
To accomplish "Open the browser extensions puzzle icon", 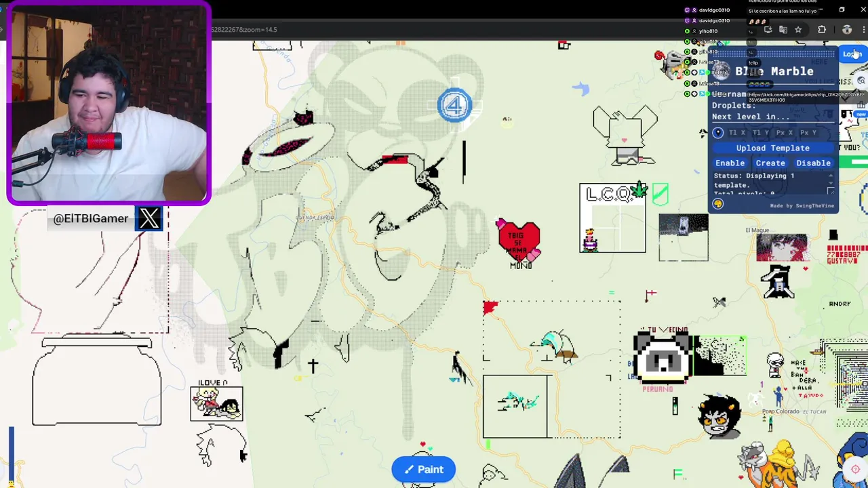I will click(x=822, y=30).
